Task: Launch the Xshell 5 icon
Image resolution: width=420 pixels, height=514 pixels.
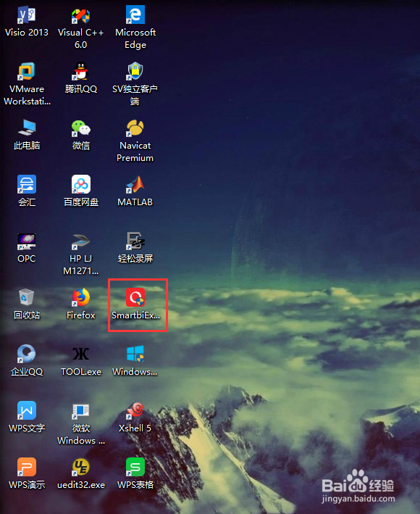Action: (135, 410)
